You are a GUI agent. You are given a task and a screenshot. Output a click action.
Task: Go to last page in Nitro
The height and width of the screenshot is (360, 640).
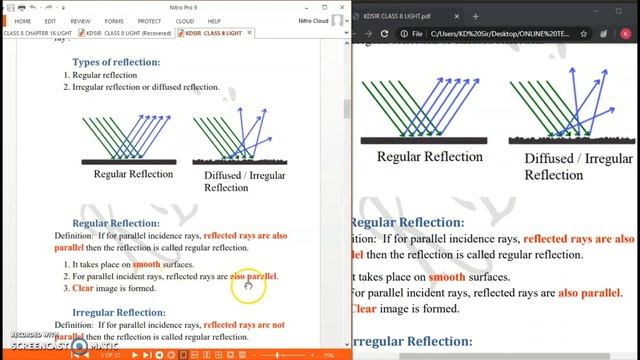coord(146,356)
